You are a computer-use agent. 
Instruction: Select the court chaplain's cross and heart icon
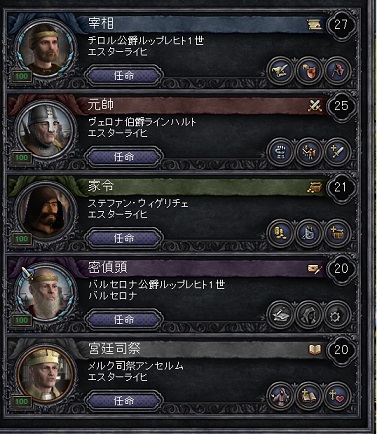click(x=337, y=396)
